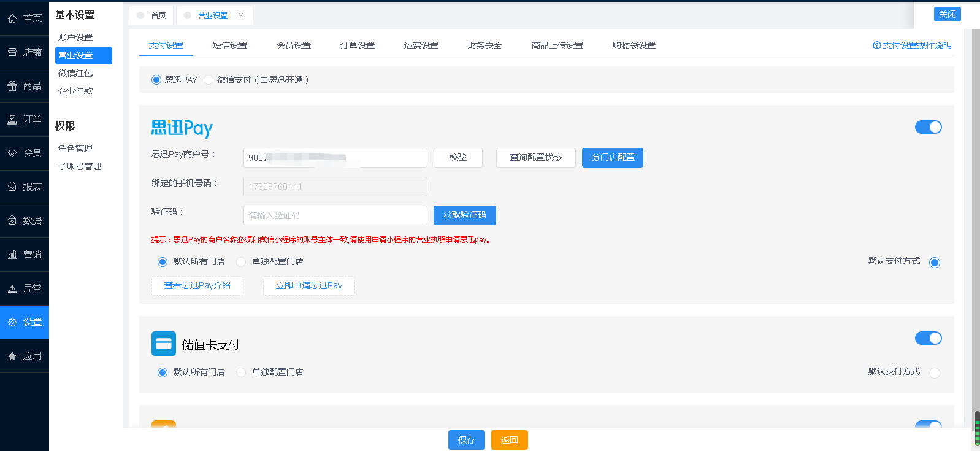The height and width of the screenshot is (451, 980).
Task: Click the 关闭 button at top right
Action: click(x=947, y=14)
